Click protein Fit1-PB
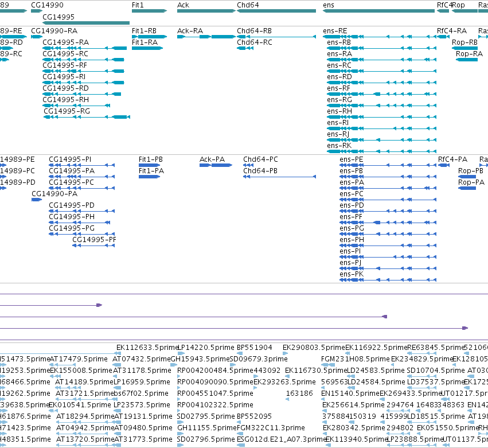 pos(151,159)
